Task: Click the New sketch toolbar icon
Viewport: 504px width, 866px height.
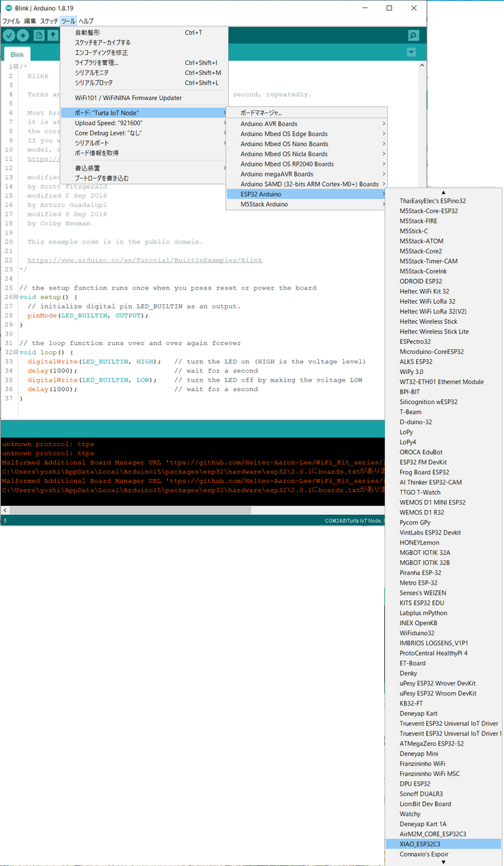Action: tap(39, 35)
